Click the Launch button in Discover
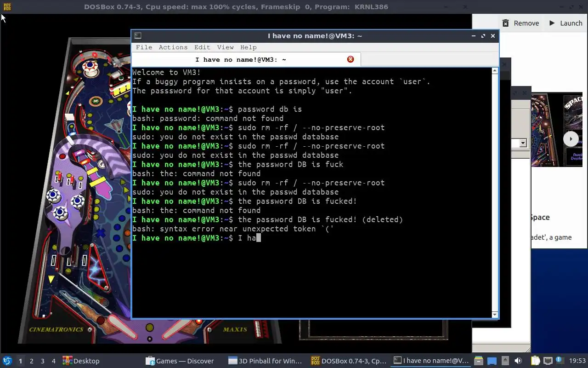This screenshot has height=368, width=588. click(565, 23)
